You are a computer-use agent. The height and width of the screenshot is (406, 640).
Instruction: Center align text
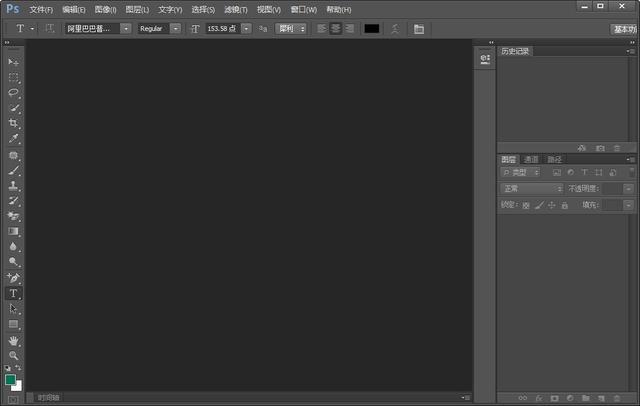(336, 29)
